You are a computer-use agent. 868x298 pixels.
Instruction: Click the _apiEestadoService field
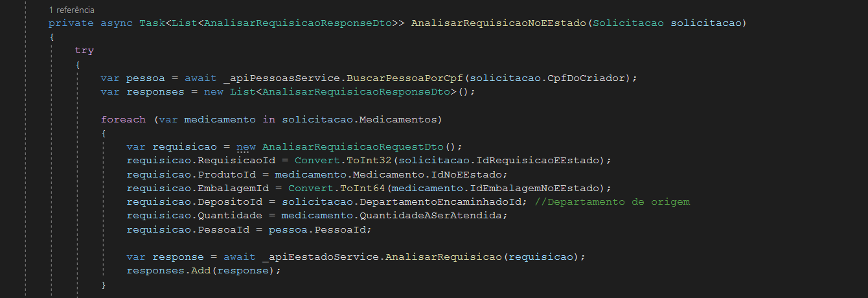pyautogui.click(x=321, y=257)
